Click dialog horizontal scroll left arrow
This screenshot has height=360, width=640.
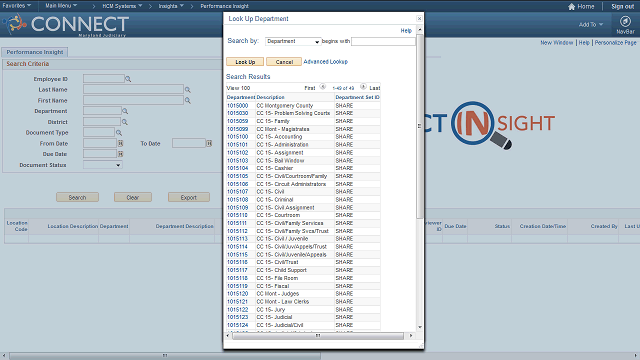pos(228,336)
